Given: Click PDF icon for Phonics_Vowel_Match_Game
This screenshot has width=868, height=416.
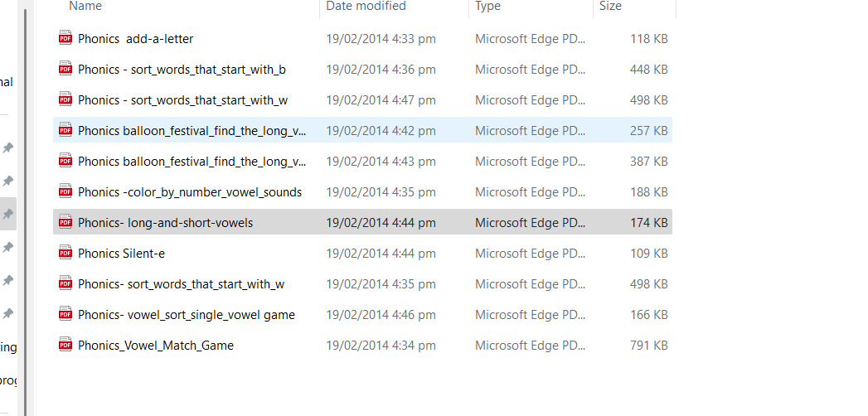Looking at the screenshot, I should (x=65, y=345).
